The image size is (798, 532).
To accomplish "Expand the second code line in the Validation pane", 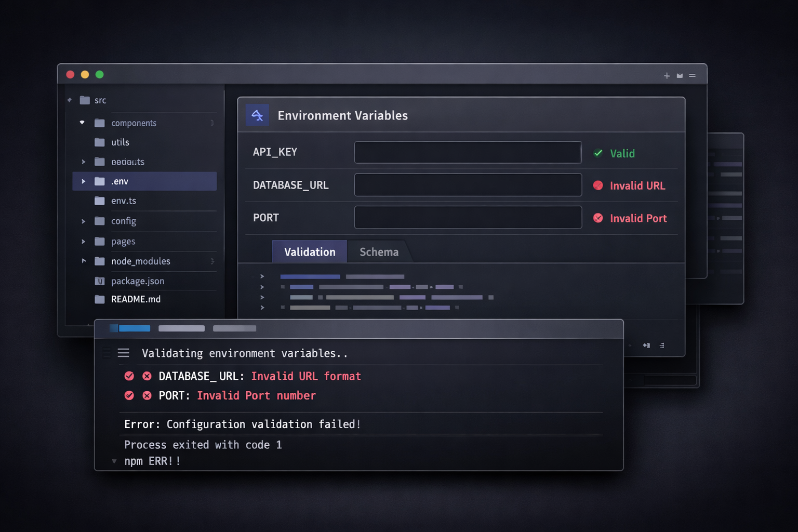I will pyautogui.click(x=262, y=287).
